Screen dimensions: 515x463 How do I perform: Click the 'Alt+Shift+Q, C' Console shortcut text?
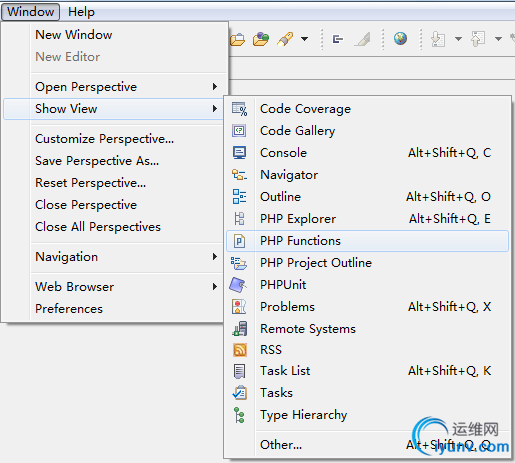pyautogui.click(x=450, y=153)
